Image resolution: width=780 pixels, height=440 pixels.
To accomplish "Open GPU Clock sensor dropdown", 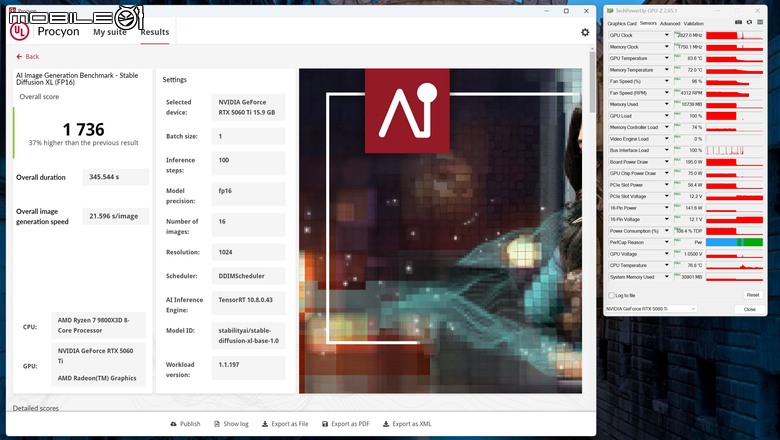I will (667, 35).
